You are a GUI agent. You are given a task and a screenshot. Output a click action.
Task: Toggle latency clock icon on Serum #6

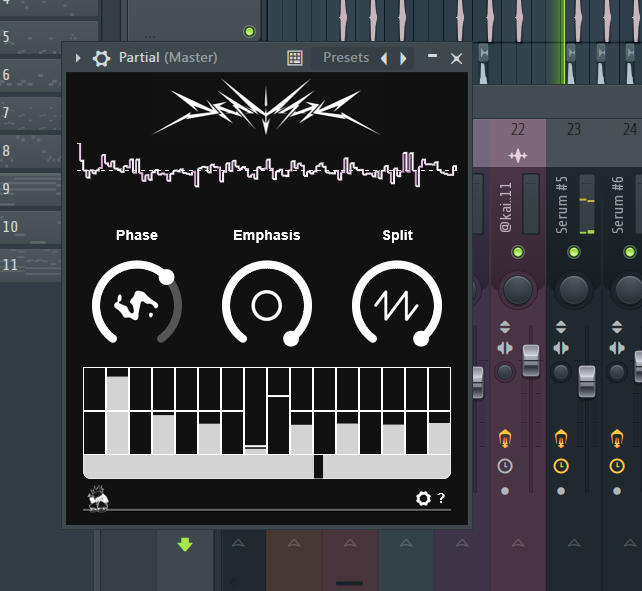tap(617, 466)
